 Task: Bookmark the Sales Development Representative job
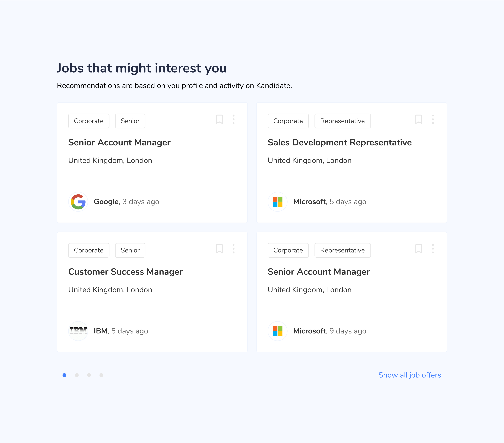click(418, 119)
